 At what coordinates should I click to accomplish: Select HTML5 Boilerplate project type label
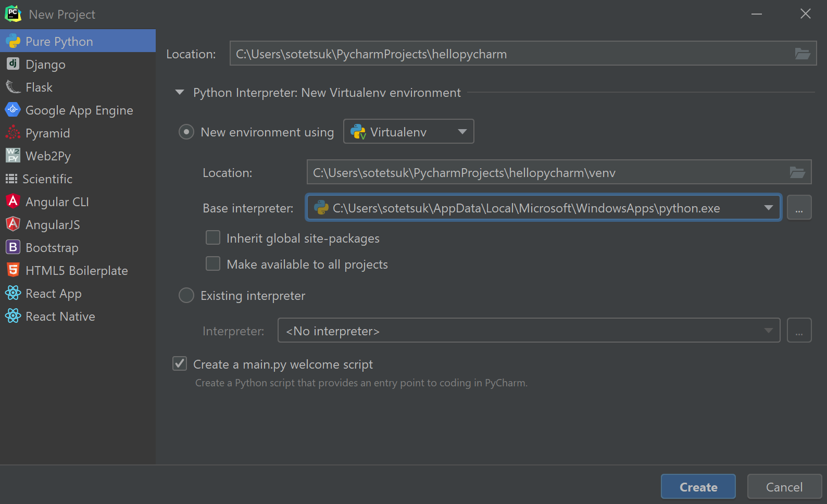pyautogui.click(x=77, y=270)
